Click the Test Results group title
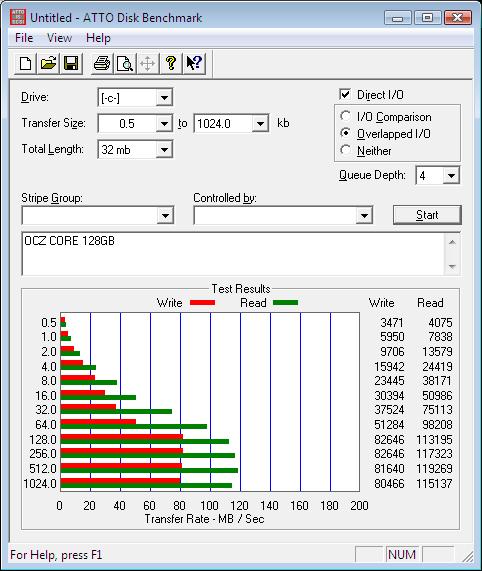Screen dimensions: 482x571 pos(241,289)
